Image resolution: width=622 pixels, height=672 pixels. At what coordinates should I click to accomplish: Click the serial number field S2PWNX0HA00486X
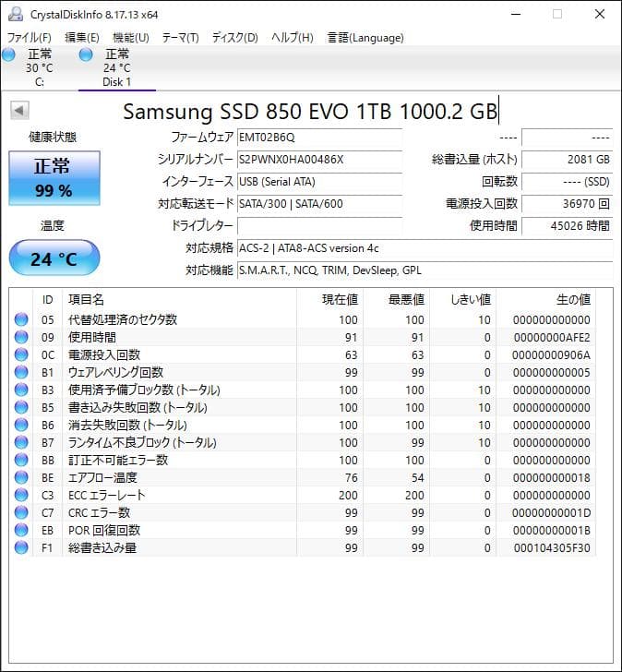pos(319,160)
